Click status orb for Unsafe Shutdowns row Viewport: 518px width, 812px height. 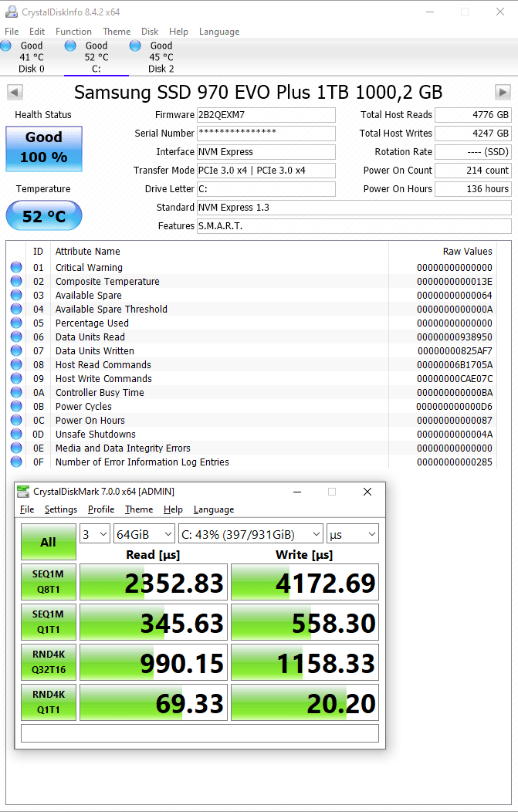(16, 434)
